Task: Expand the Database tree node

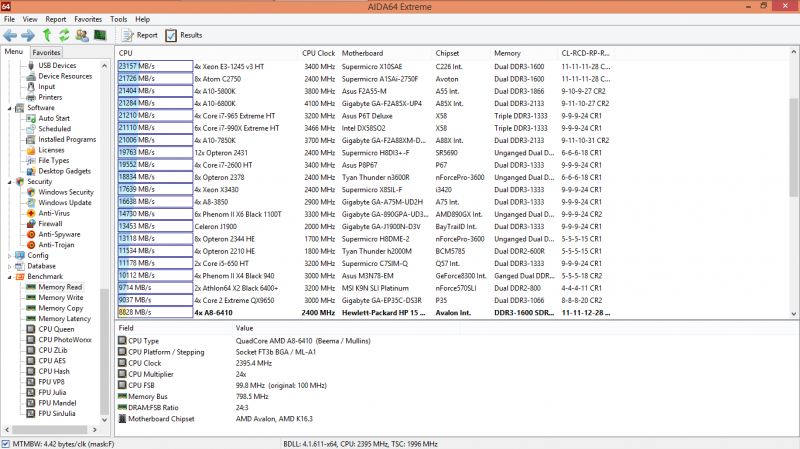Action: tap(10, 266)
